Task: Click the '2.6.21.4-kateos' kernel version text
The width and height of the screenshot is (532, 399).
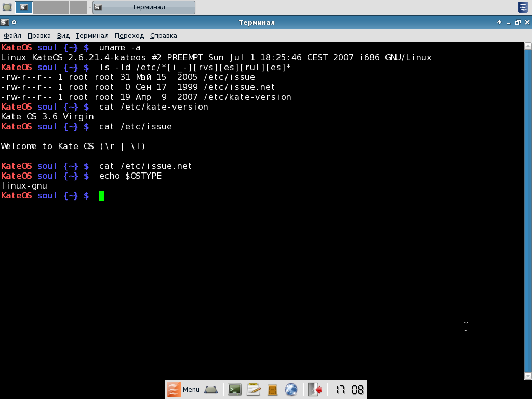Action: 107,57
